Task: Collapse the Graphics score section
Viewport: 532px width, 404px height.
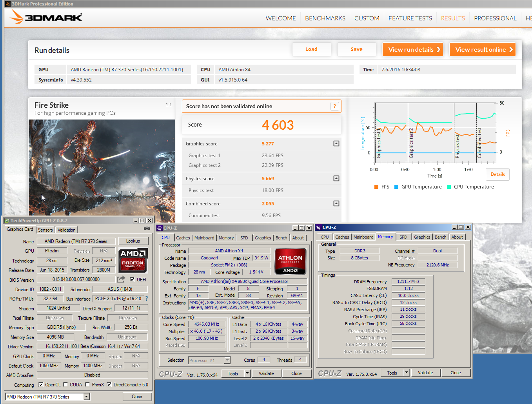Action: pos(336,143)
